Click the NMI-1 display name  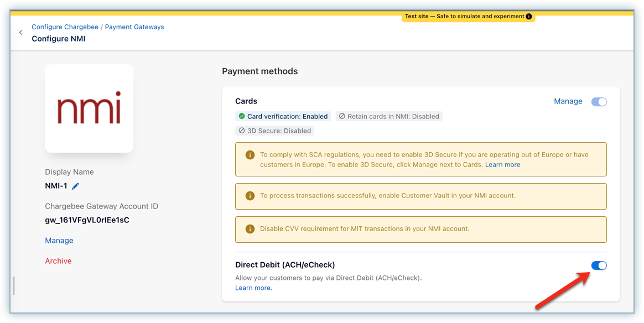tap(56, 186)
